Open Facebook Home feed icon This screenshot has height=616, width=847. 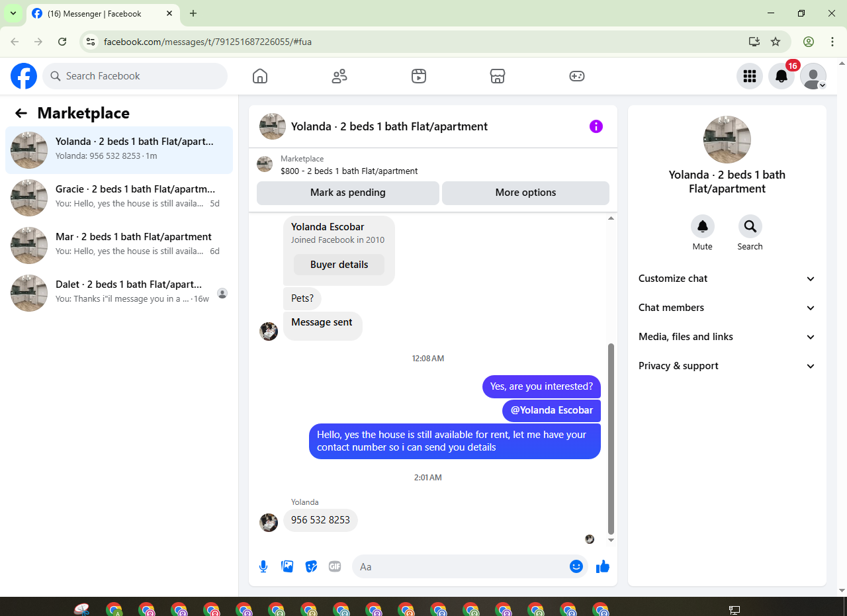pos(260,76)
